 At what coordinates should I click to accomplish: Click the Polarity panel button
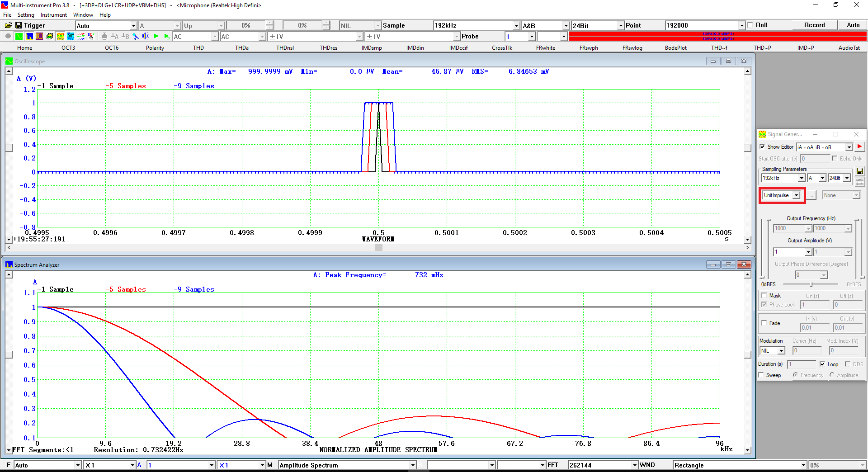pyautogui.click(x=155, y=47)
